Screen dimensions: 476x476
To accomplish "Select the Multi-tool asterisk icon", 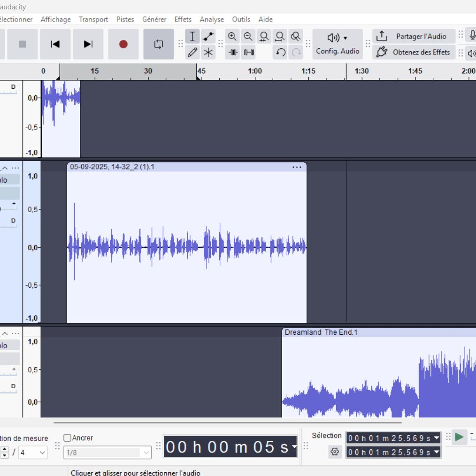I will click(208, 52).
